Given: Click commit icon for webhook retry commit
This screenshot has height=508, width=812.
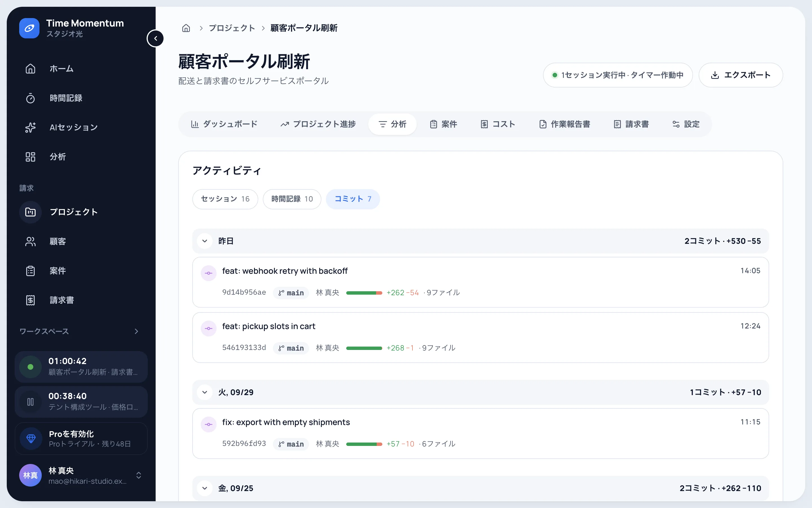Looking at the screenshot, I should (209, 273).
